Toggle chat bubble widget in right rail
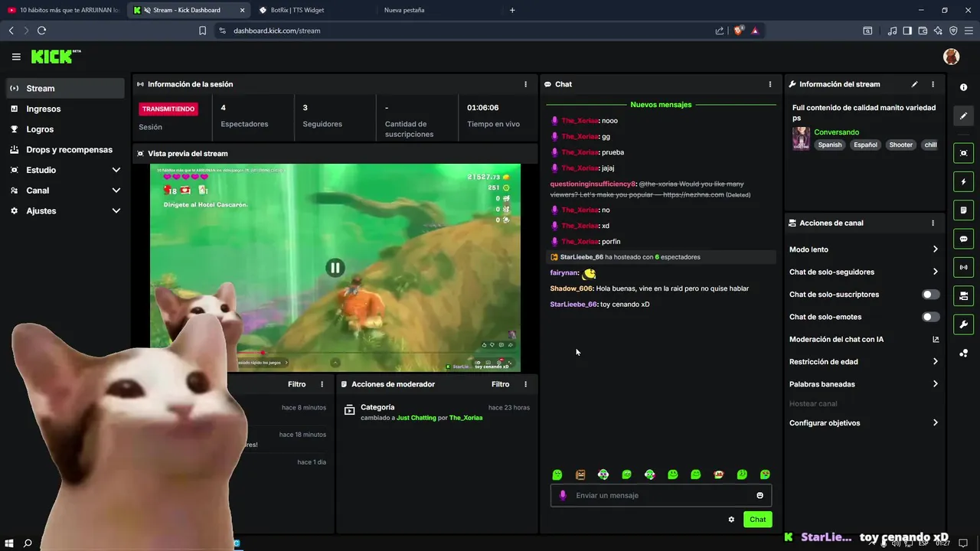Screen dimensions: 980x551 (x=963, y=239)
